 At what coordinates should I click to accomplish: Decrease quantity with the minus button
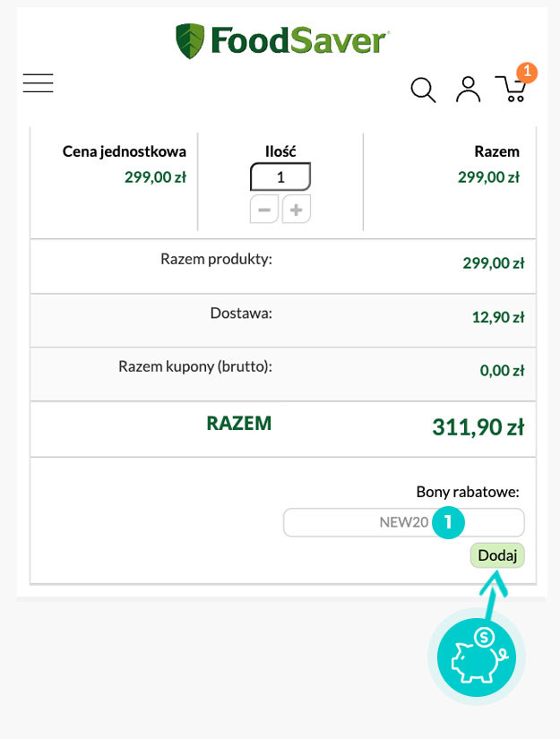263,211
